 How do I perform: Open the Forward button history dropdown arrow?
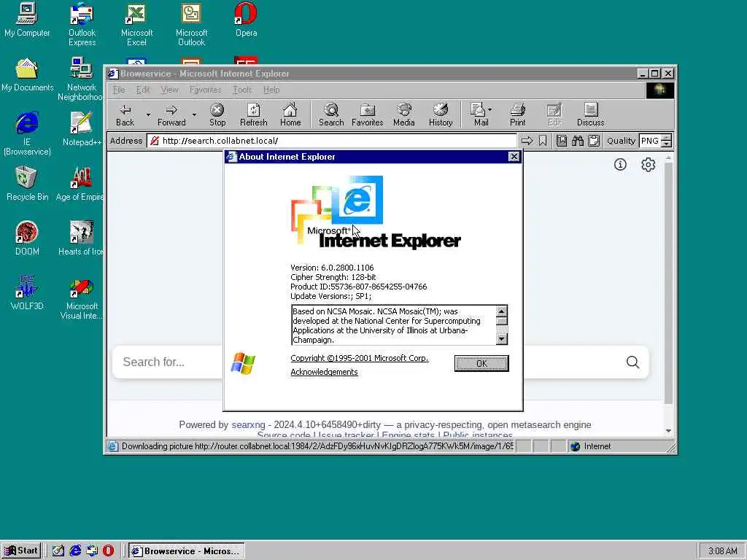194,114
